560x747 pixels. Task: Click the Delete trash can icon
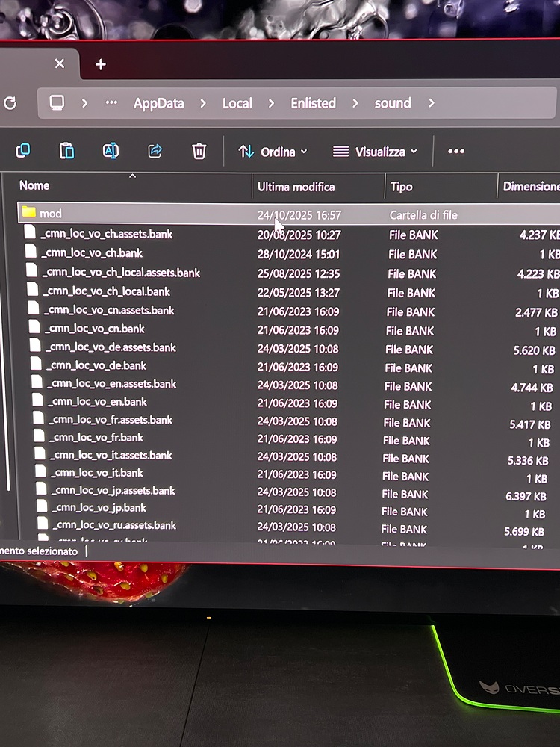(199, 152)
